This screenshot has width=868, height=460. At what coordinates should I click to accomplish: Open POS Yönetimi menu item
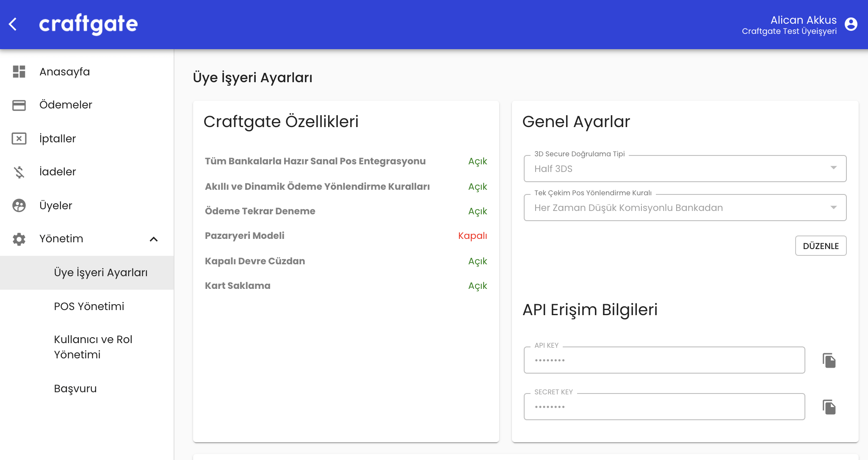[89, 306]
